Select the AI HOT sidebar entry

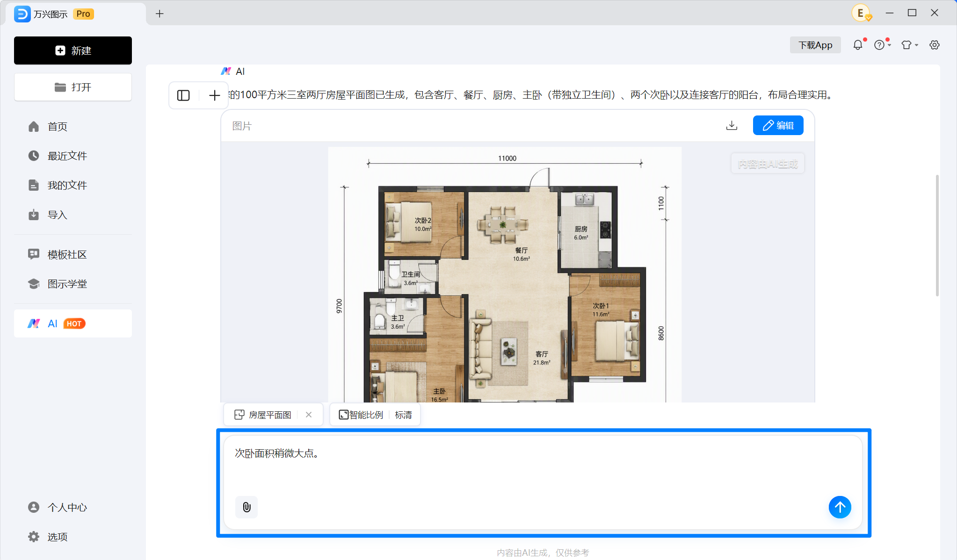tap(73, 323)
